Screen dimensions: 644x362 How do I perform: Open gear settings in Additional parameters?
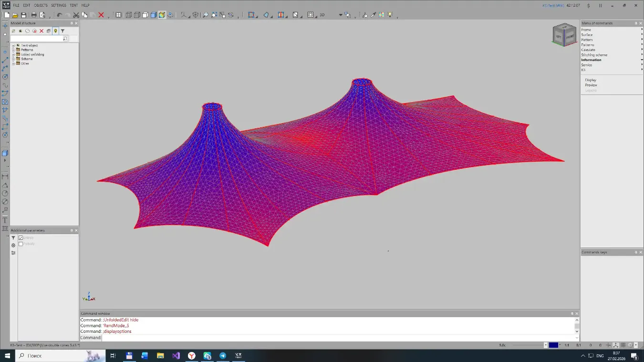pos(13,245)
